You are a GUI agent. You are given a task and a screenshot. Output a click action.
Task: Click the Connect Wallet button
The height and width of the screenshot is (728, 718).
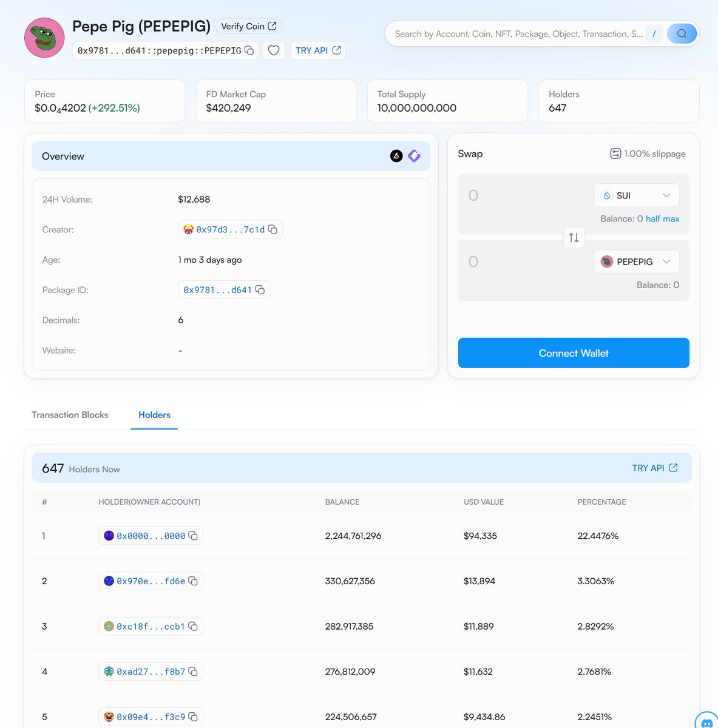point(574,353)
